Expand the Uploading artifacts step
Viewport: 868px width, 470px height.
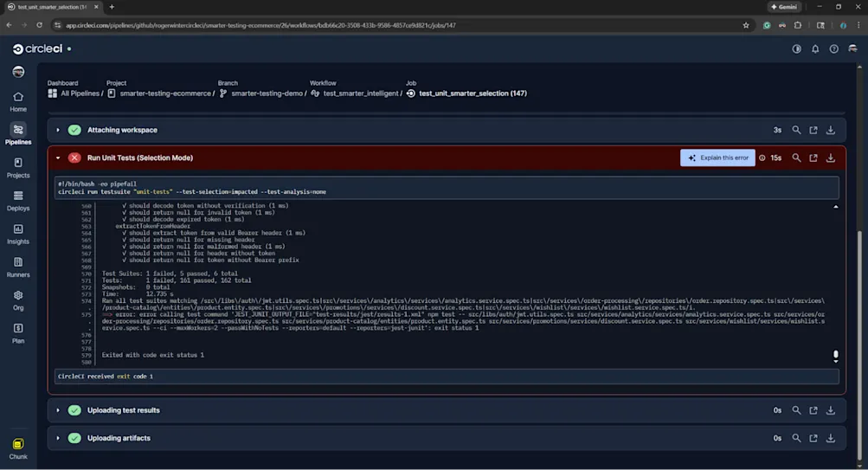(x=58, y=438)
